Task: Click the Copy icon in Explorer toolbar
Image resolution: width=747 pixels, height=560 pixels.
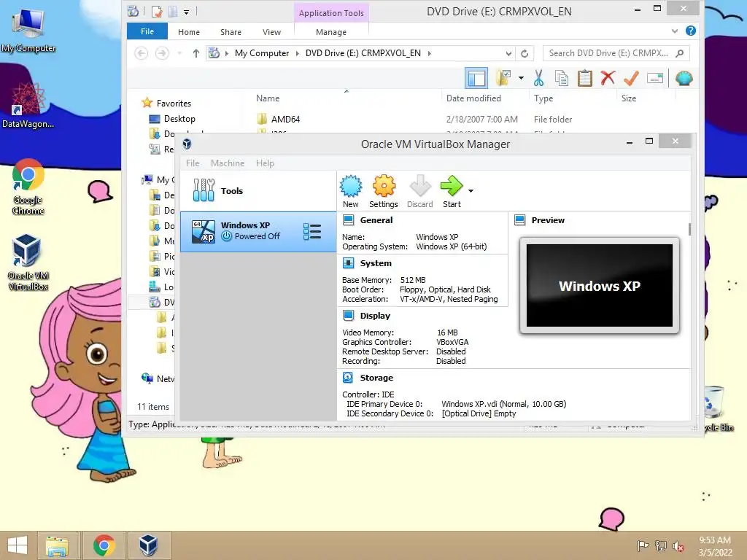Action: 562,78
